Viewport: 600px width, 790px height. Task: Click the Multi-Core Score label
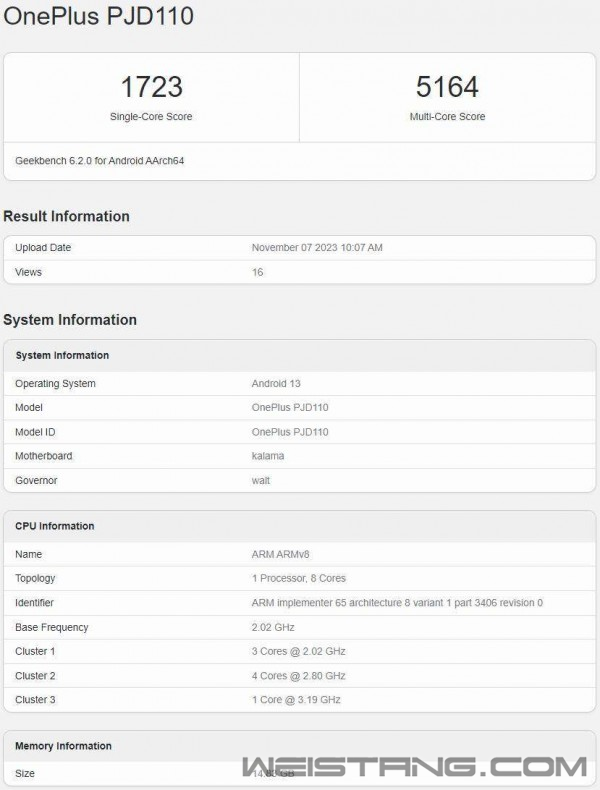point(447,116)
